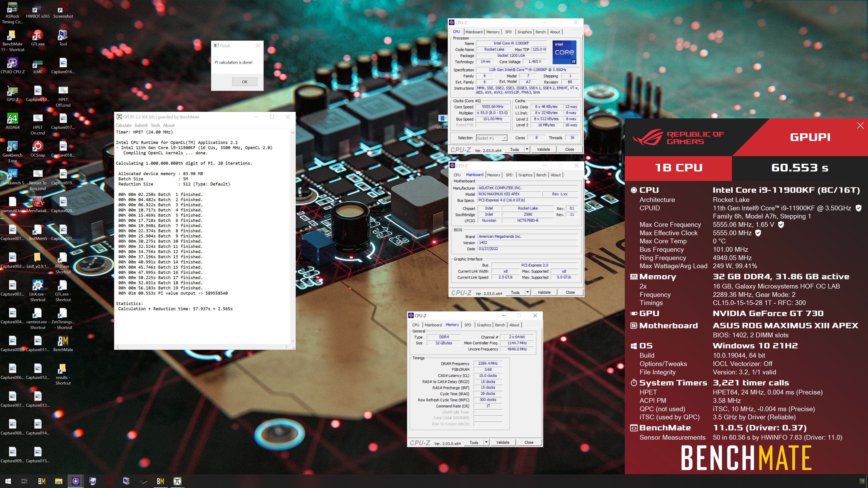Viewport: 868px width, 488px height.
Task: Open File Explorer from taskbar
Action: (59, 481)
